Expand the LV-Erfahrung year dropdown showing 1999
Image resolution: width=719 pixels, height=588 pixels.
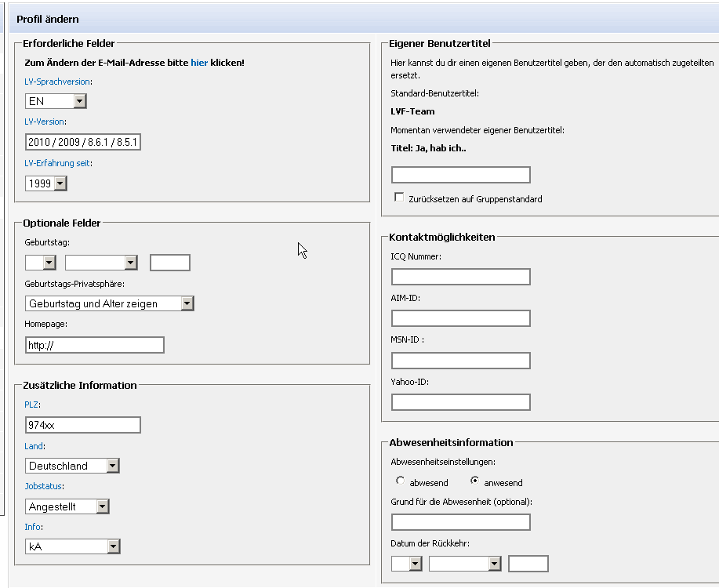[45, 183]
